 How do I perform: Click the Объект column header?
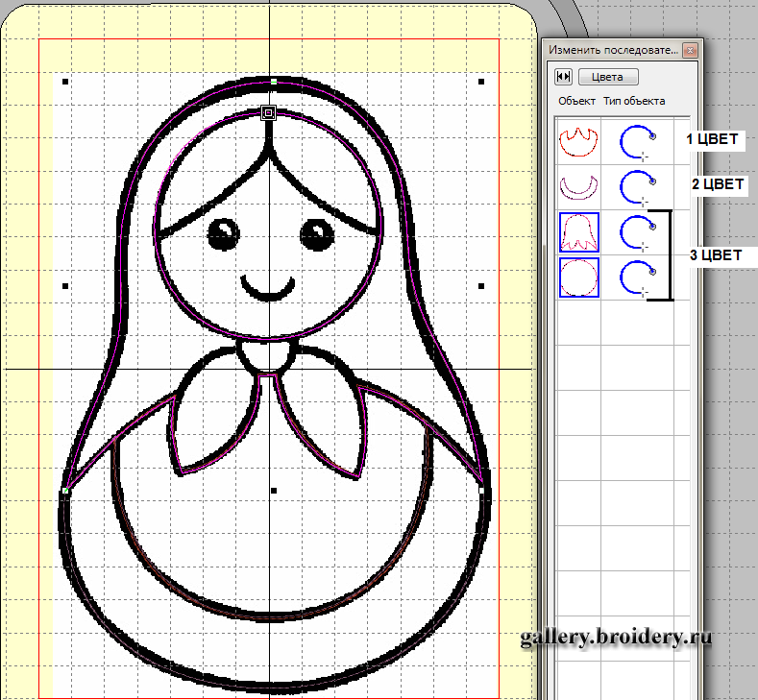[576, 101]
